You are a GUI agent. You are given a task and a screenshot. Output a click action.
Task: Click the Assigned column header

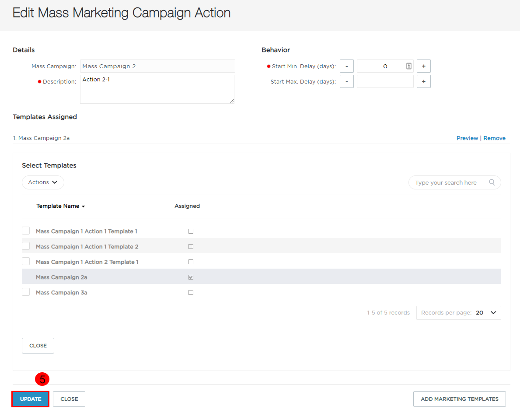(x=187, y=206)
